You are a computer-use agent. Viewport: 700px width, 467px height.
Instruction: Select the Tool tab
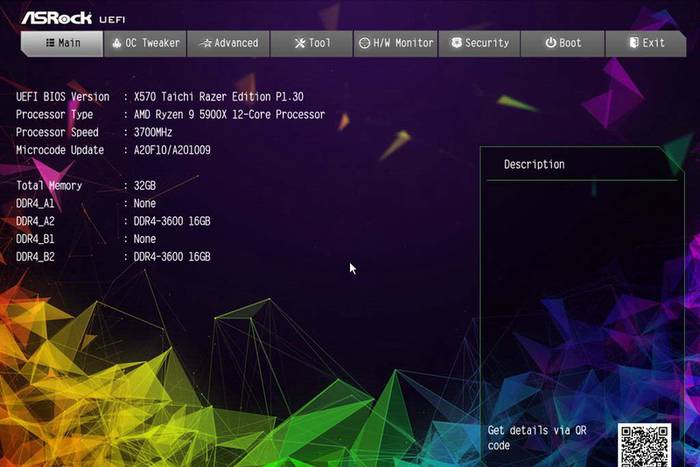(312, 43)
